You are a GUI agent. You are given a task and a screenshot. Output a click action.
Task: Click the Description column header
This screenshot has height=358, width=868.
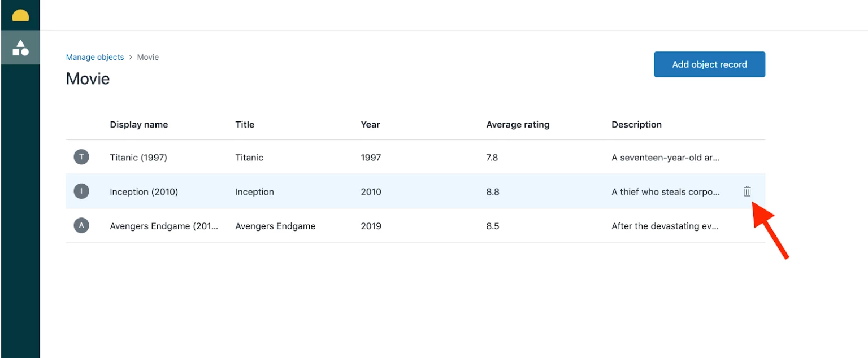pos(636,125)
